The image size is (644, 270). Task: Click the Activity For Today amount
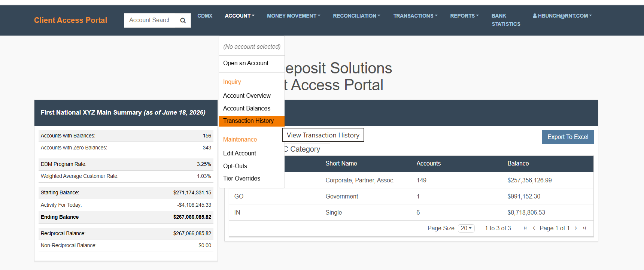click(x=194, y=205)
